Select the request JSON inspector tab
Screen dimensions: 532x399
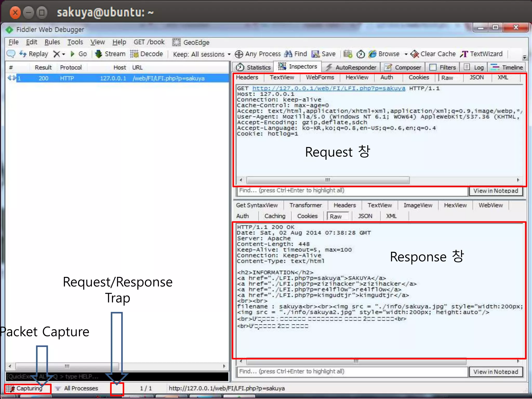coord(476,77)
